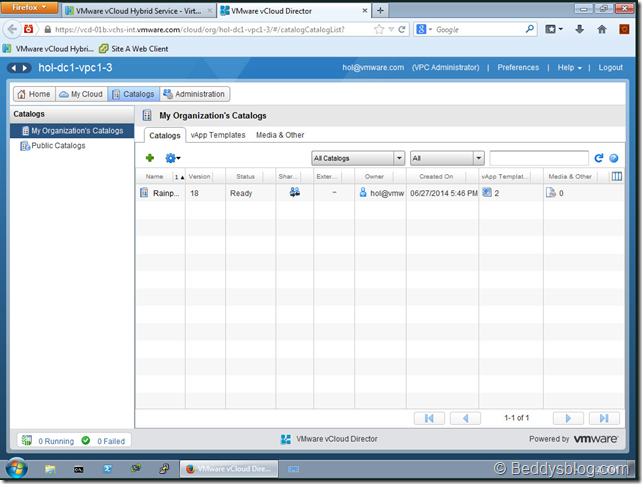Open Site A Web Client bookmark
The height and width of the screenshot is (484, 642).
134,49
